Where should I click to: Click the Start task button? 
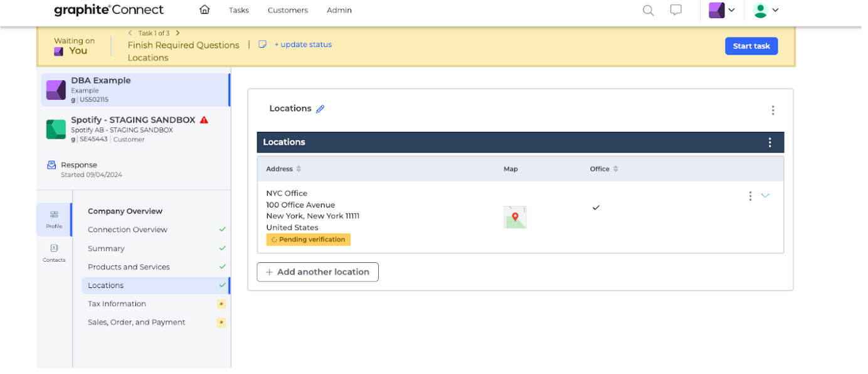tap(751, 46)
